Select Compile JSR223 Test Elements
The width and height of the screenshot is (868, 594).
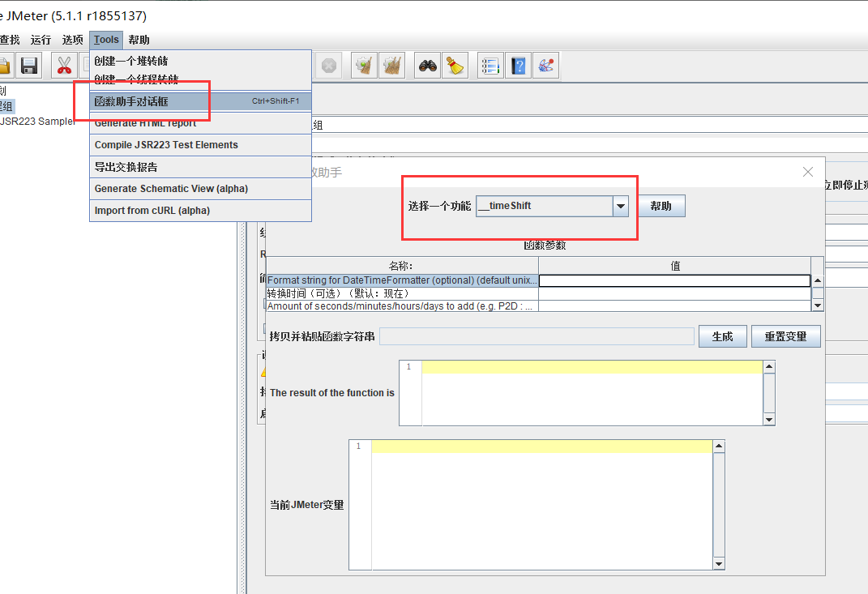coord(166,145)
